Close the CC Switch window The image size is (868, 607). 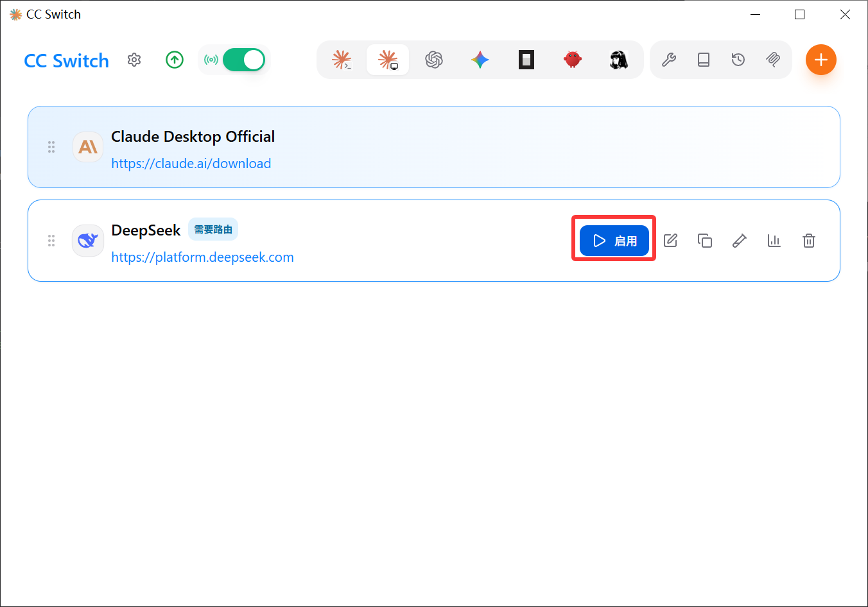pos(845,14)
